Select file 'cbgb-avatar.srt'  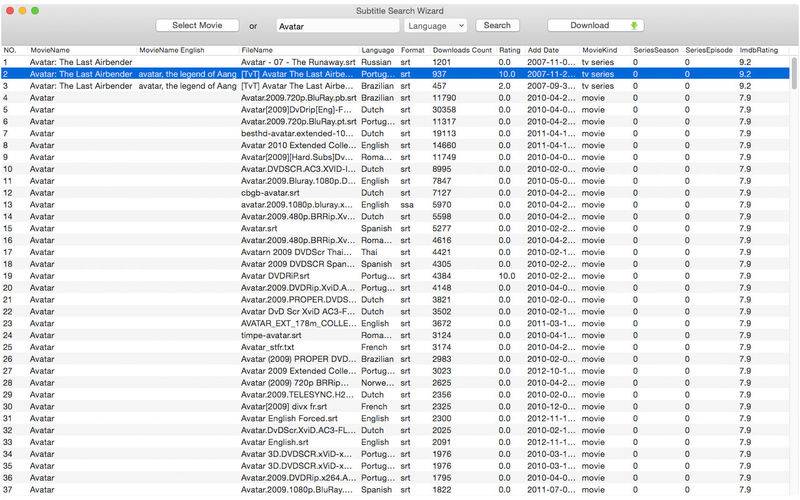click(270, 193)
